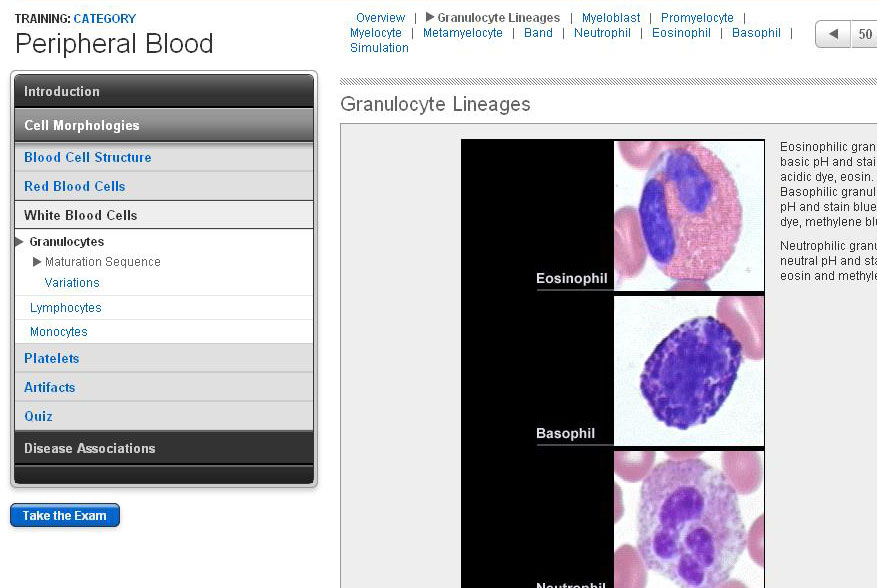Start the Quiz from sidebar
The width and height of the screenshot is (877, 588).
[x=39, y=416]
